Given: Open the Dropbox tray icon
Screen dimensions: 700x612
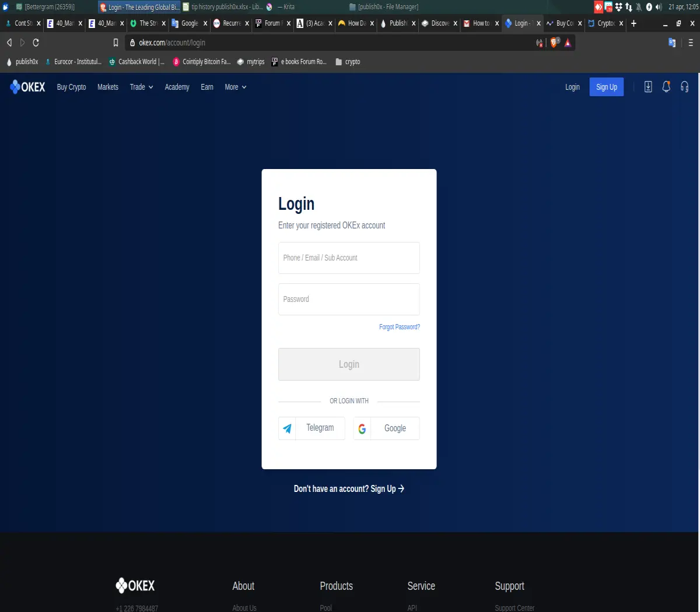Looking at the screenshot, I should (x=618, y=7).
